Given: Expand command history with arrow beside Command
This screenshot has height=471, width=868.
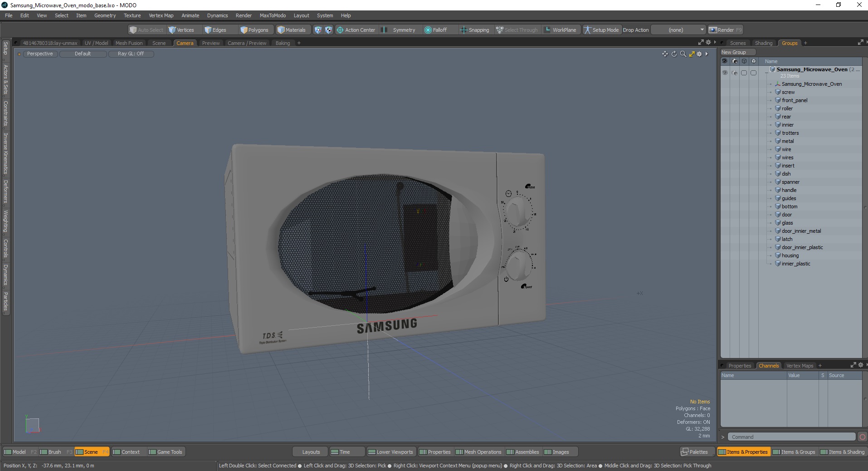Looking at the screenshot, I should (x=723, y=437).
